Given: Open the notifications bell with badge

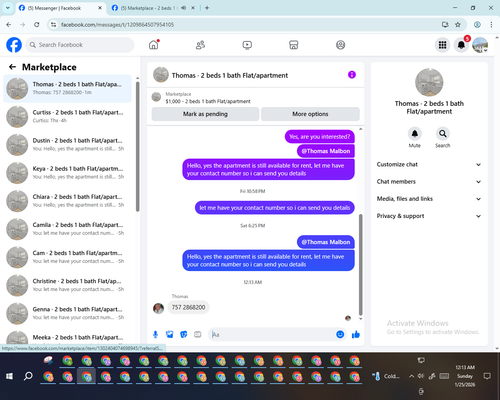Looking at the screenshot, I should click(461, 45).
